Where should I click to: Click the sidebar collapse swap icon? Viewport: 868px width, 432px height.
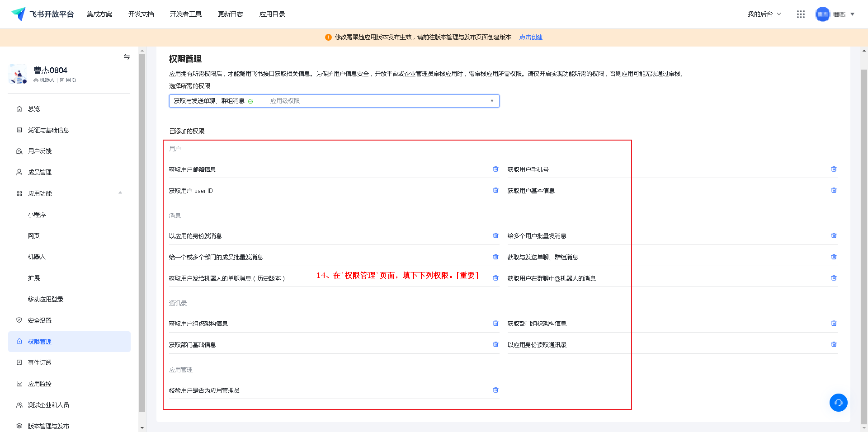tap(127, 56)
